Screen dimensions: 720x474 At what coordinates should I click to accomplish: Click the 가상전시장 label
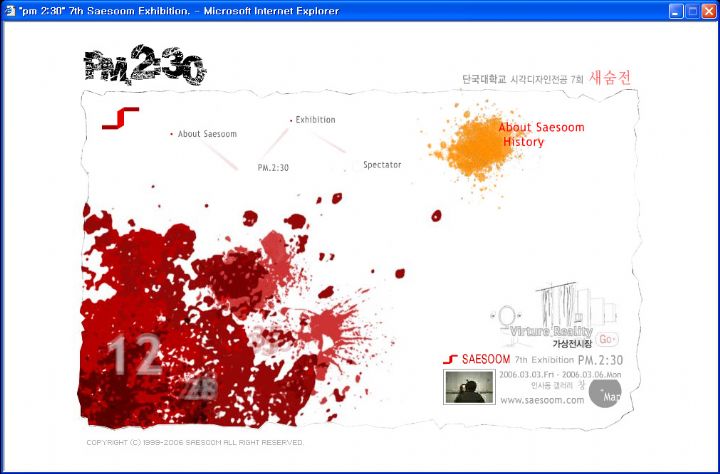572,344
